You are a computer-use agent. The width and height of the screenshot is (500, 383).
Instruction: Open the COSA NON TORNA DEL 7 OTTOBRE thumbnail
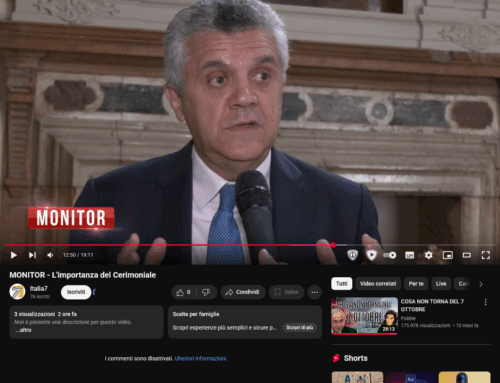pyautogui.click(x=364, y=316)
